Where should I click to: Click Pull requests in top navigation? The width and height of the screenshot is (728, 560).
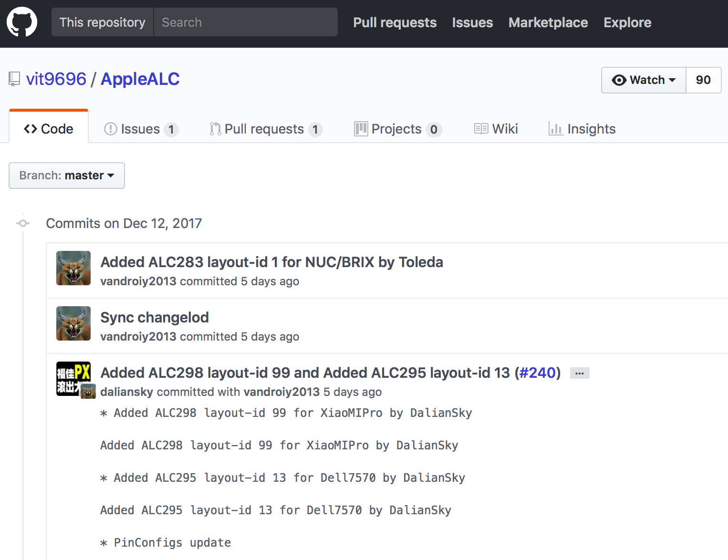click(x=395, y=22)
